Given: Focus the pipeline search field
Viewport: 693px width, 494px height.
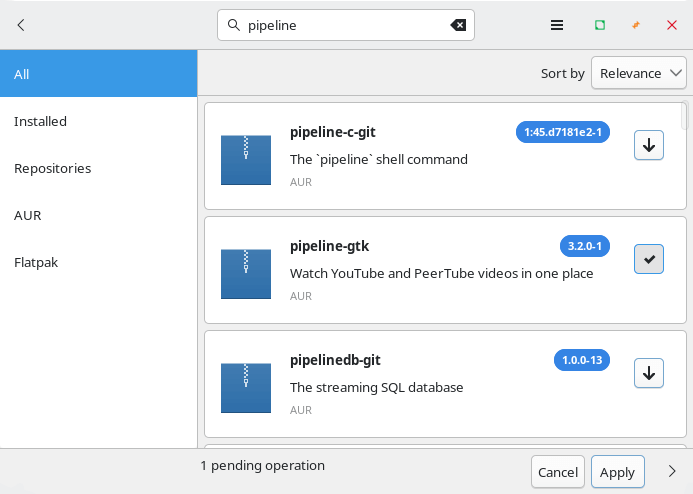Looking at the screenshot, I should (x=346, y=25).
